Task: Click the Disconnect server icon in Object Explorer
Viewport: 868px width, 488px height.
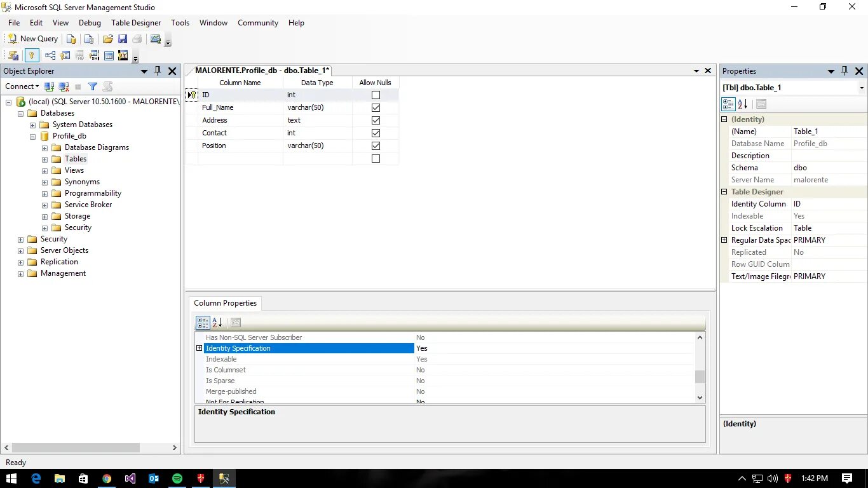Action: pyautogui.click(x=64, y=86)
